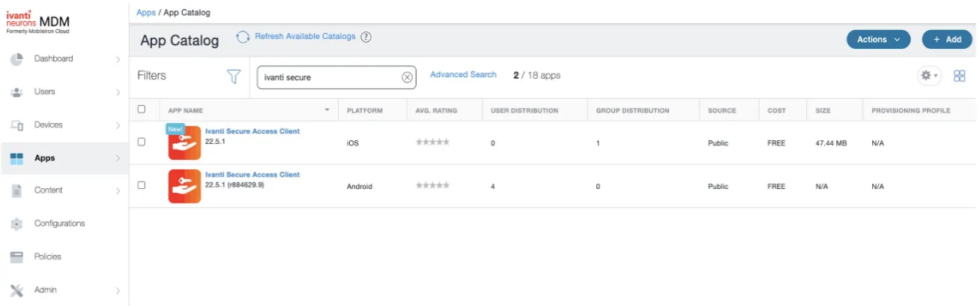
Task: Click the '22.5.1 (r884629.9)' version text
Action: pos(235,184)
